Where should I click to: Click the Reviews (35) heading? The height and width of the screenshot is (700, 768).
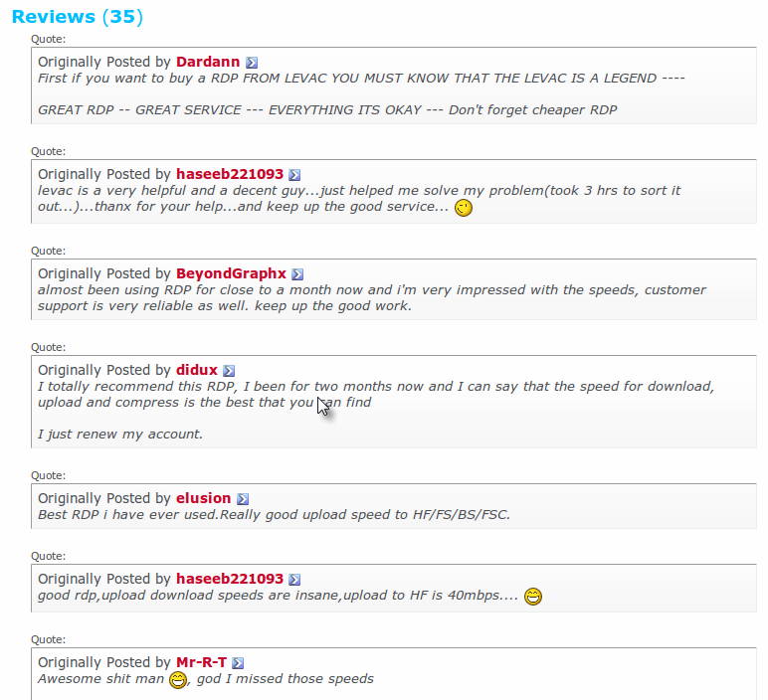pyautogui.click(x=78, y=17)
